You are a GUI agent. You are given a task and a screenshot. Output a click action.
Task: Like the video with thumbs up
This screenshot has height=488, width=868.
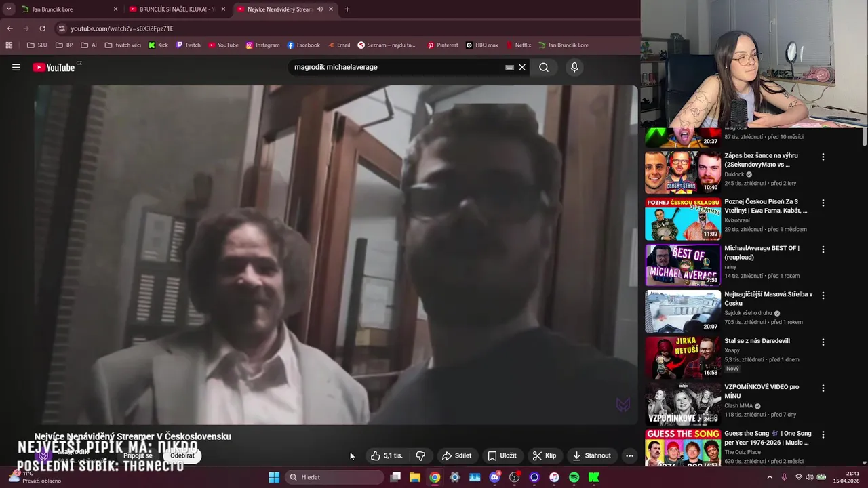[x=387, y=455]
